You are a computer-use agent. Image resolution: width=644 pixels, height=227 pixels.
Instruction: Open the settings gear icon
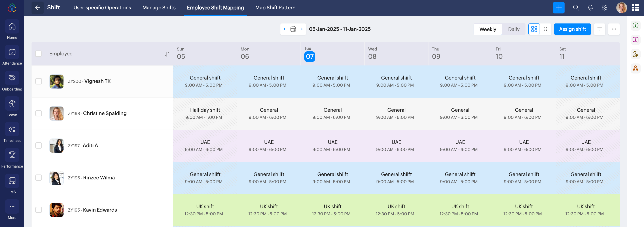pos(604,8)
